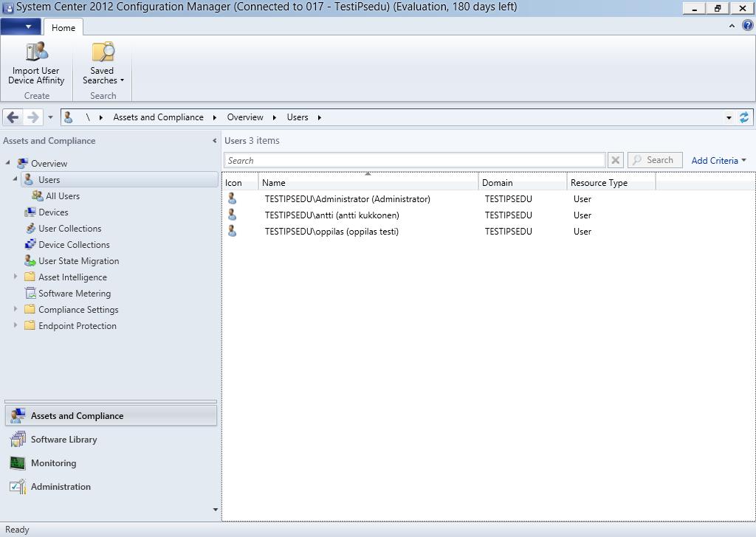Click the User Collections node icon
Viewport: 756px width, 537px height.
pos(30,228)
